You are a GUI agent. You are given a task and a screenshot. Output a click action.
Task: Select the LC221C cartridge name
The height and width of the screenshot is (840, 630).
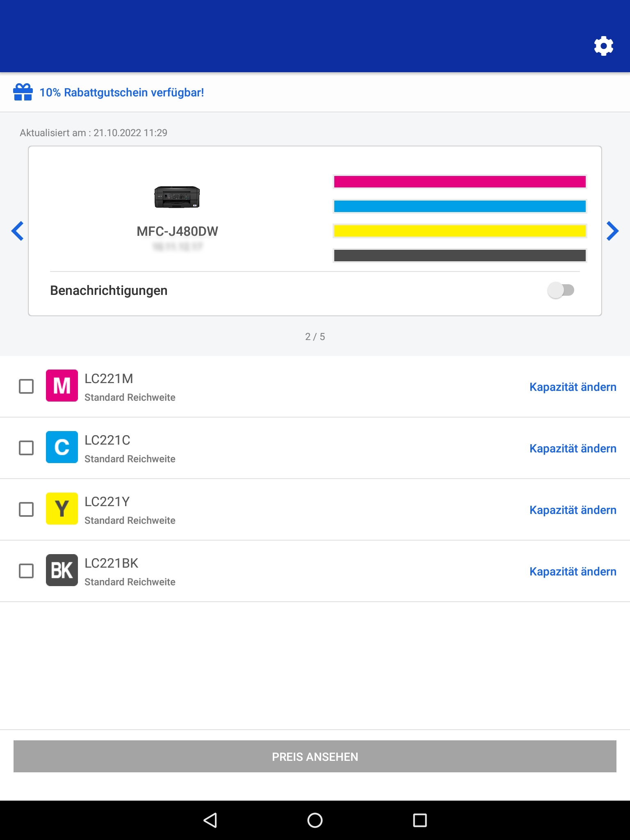click(107, 440)
